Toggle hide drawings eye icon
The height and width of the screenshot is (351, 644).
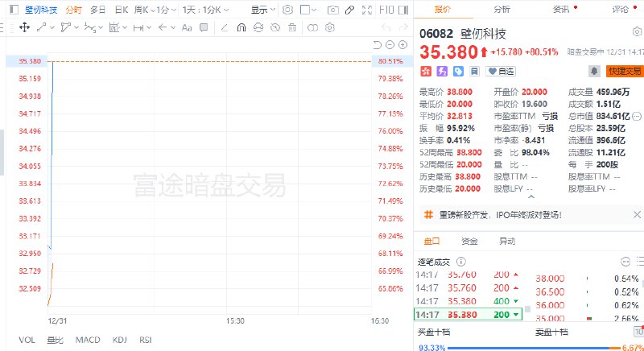(275, 27)
